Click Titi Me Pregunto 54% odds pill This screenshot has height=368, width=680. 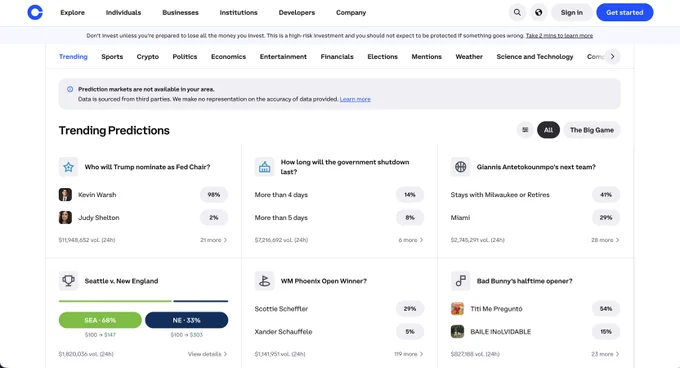tap(606, 309)
